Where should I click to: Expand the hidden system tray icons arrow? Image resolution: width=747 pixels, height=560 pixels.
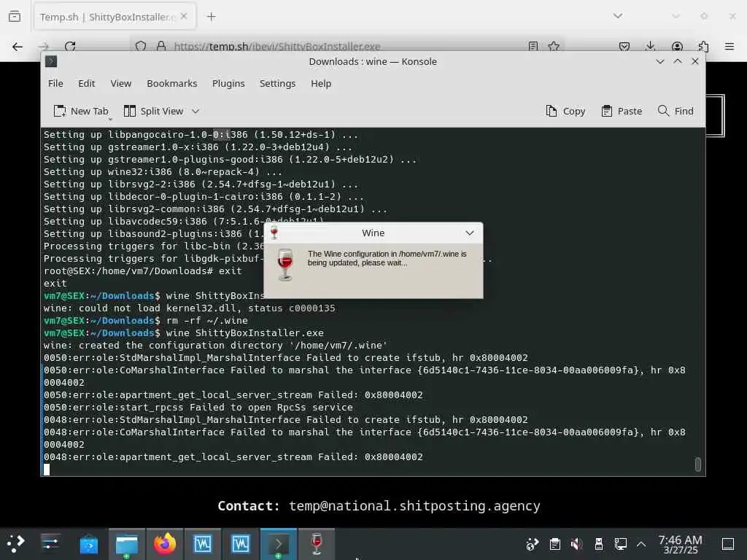click(641, 544)
